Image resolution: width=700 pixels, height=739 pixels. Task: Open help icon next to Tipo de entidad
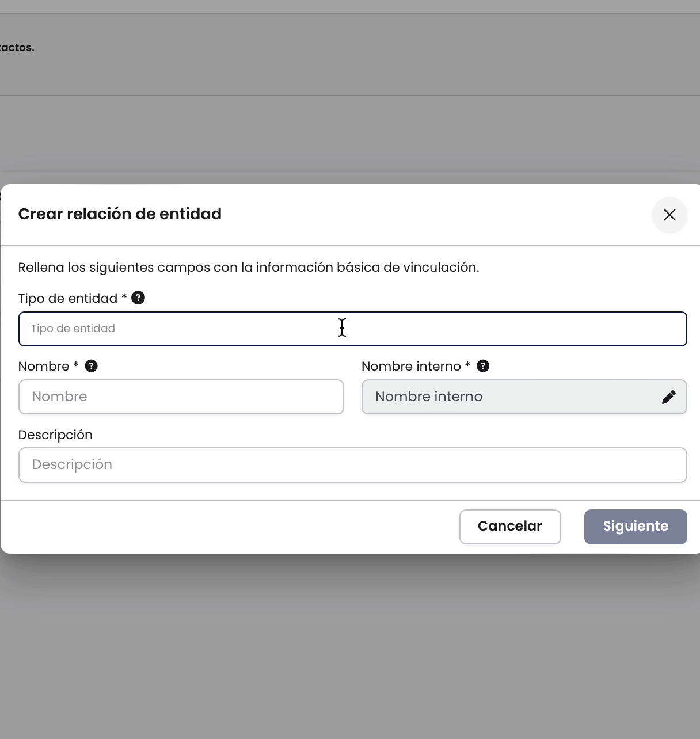[138, 298]
